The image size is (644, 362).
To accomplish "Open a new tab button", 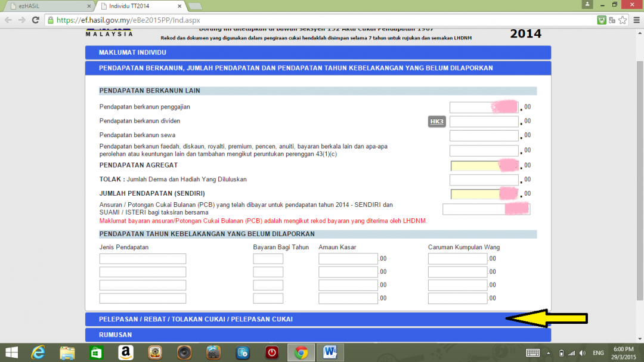I will click(194, 6).
